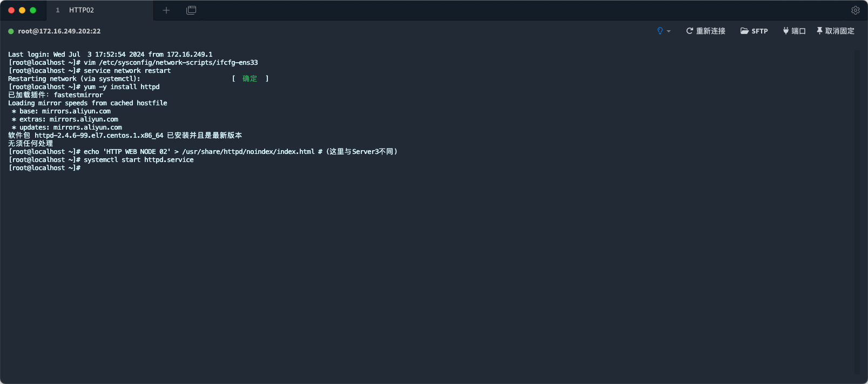Click the terminal vertical scrollbar
Viewport: 868px width, 384px height.
coord(857,211)
